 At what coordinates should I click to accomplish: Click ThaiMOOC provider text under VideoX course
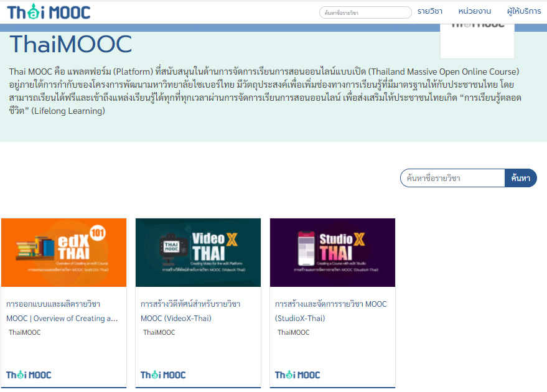[159, 332]
